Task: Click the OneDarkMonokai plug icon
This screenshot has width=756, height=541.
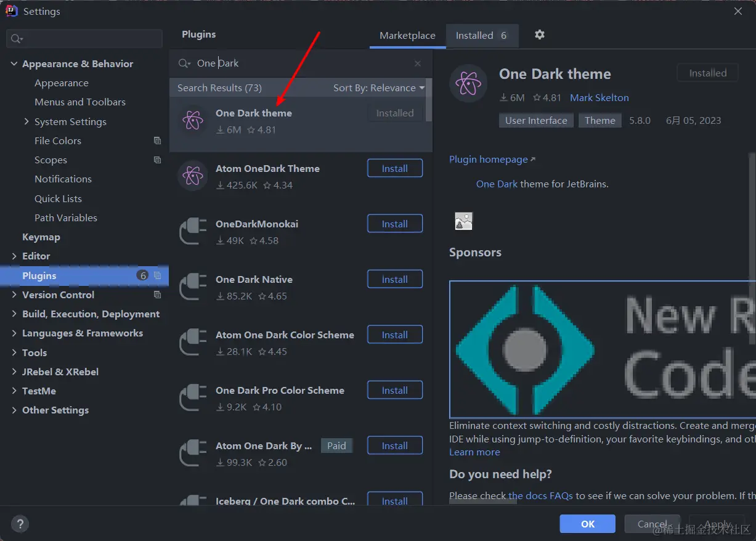Action: coord(193,232)
